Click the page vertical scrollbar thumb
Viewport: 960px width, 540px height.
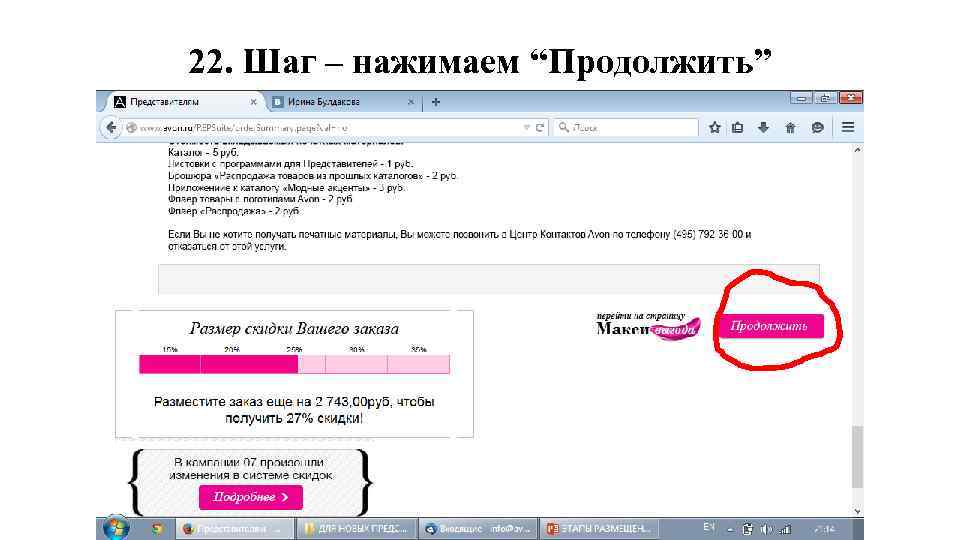(857, 457)
